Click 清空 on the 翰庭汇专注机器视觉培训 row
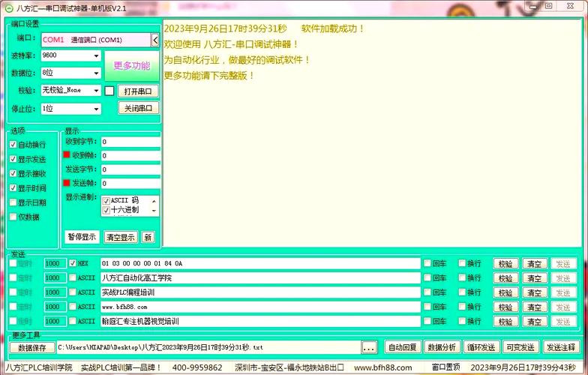 click(x=534, y=322)
